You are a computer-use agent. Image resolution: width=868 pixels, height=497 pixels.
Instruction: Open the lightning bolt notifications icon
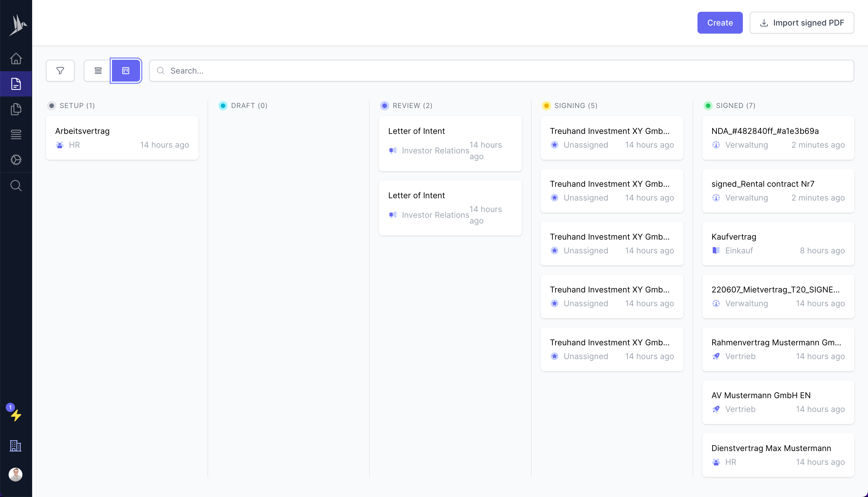coord(16,415)
